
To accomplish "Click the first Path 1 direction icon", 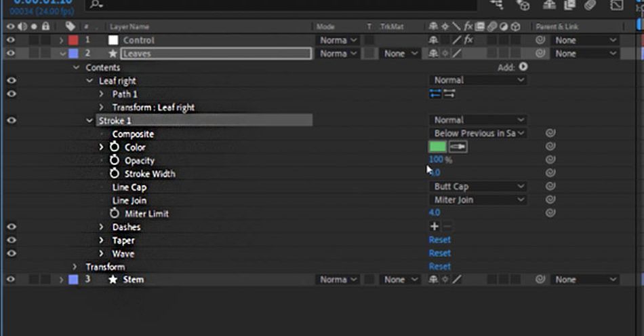I will [x=435, y=94].
